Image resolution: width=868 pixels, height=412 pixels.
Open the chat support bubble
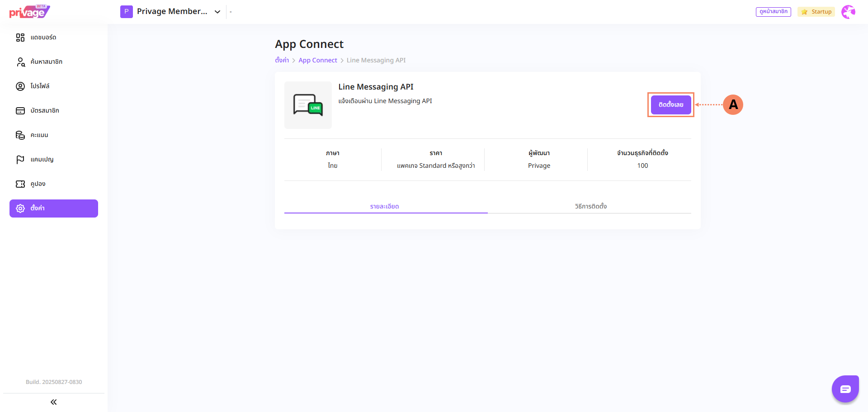tap(845, 389)
